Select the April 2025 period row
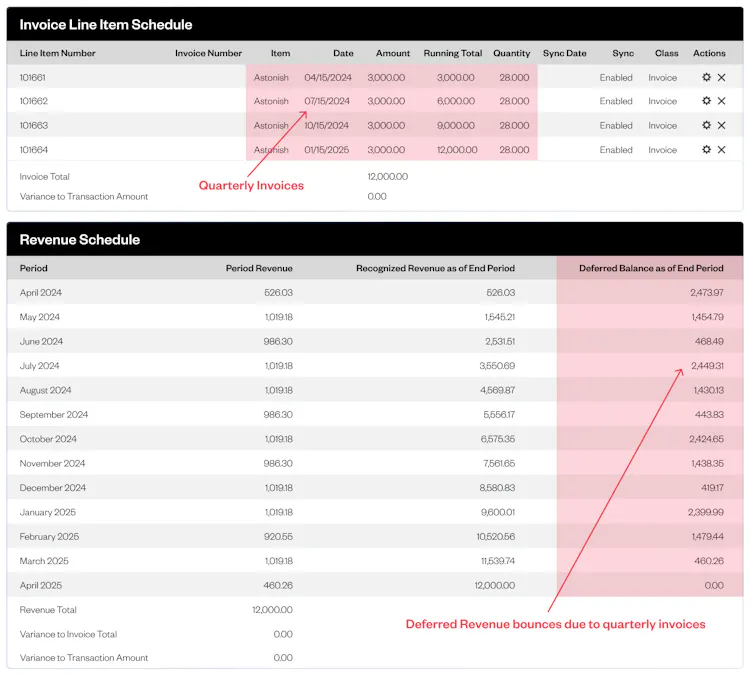This screenshot has width=750, height=678. 375,585
